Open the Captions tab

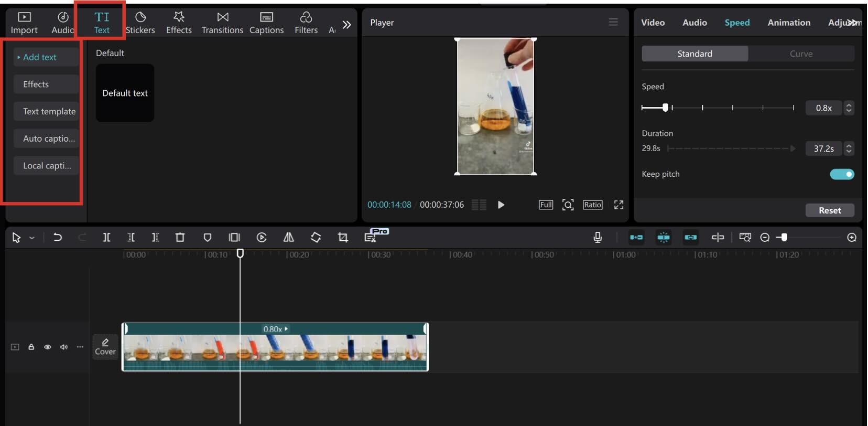(266, 24)
